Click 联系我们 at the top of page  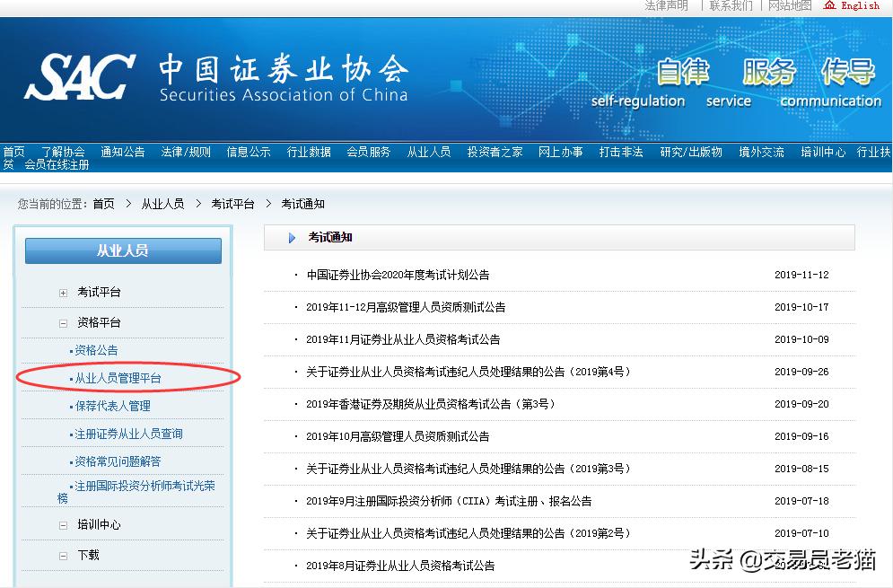coord(729,5)
